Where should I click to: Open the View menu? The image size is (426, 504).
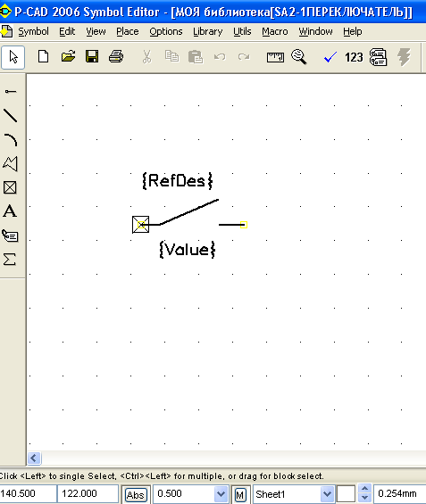pos(96,31)
